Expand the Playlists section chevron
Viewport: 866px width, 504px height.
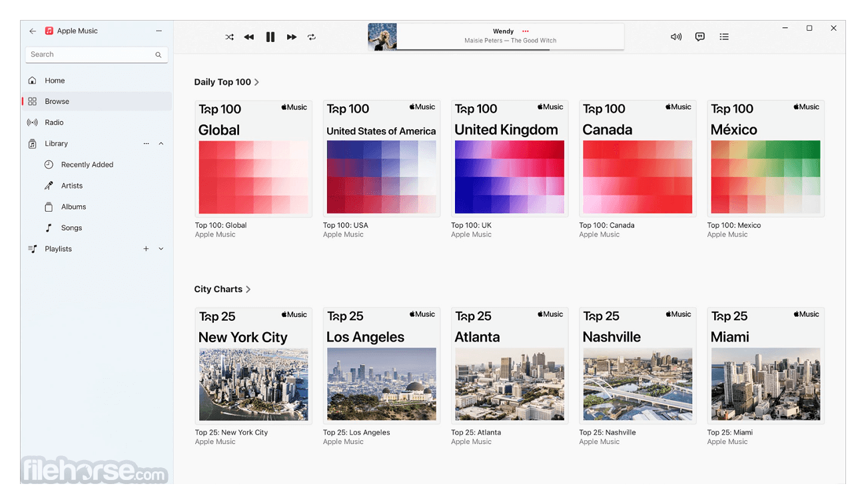161,249
